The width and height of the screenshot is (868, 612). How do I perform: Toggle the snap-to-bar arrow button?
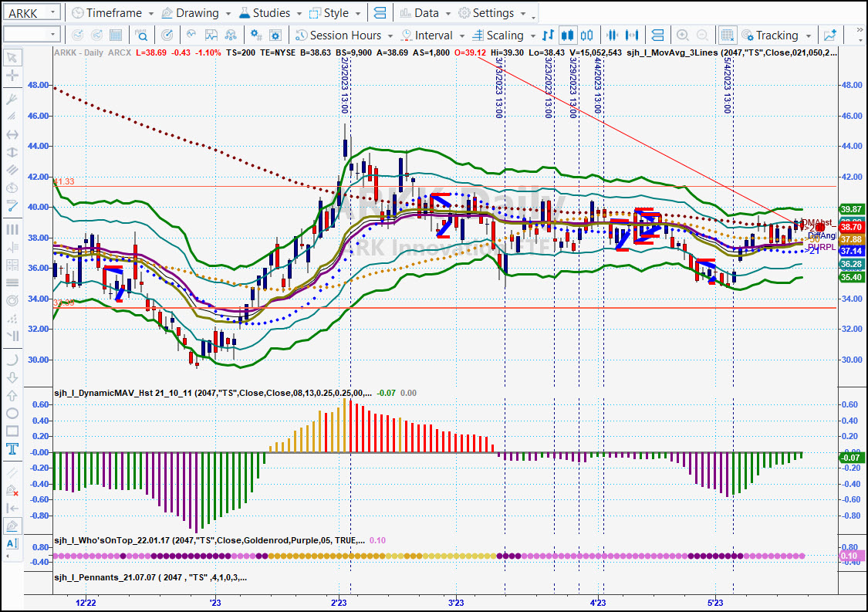pos(12,508)
